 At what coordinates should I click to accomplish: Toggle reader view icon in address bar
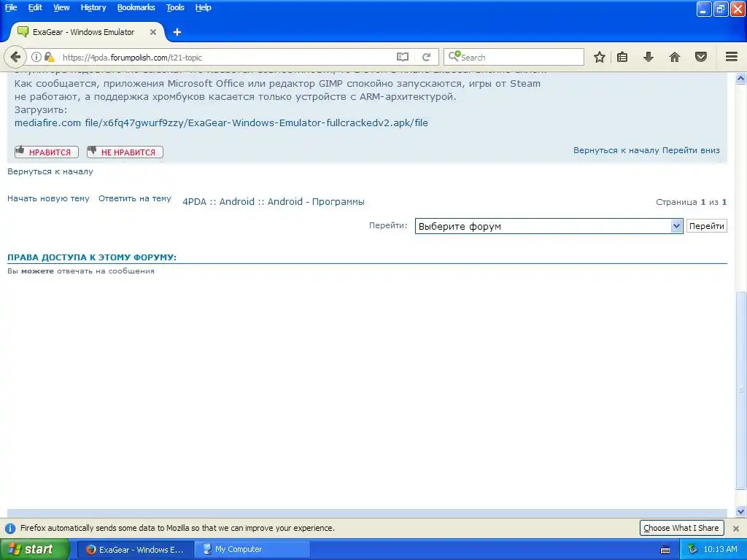click(403, 57)
